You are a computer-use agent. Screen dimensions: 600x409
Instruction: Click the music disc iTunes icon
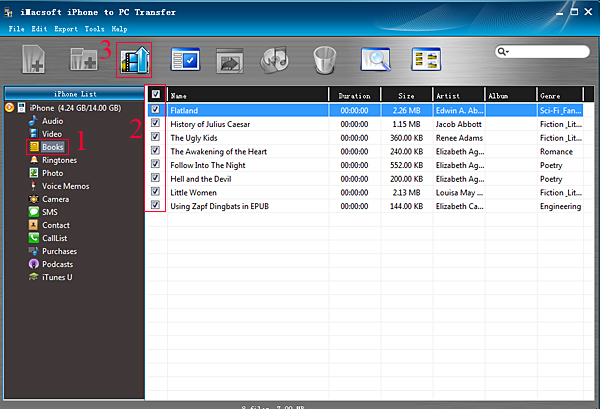click(x=274, y=60)
